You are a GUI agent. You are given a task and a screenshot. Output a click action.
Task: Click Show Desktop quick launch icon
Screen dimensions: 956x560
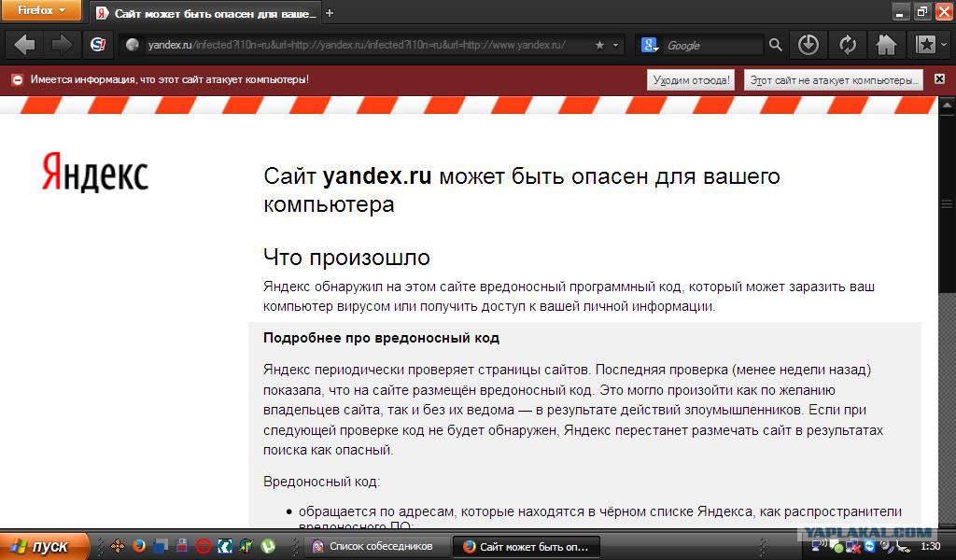[x=161, y=546]
